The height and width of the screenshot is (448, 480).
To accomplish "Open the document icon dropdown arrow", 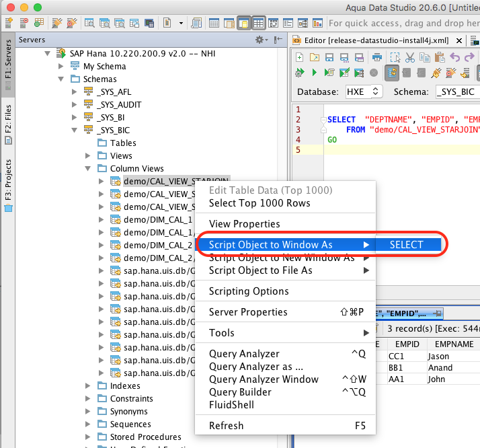I will point(181,23).
